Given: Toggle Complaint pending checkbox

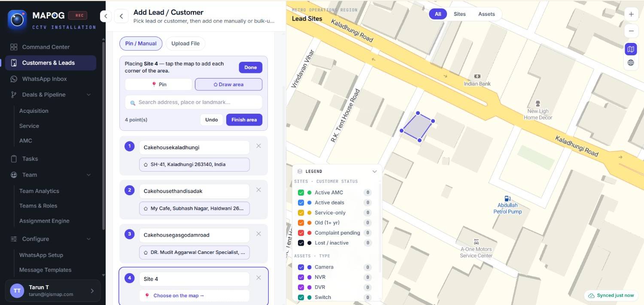Looking at the screenshot, I should (301, 233).
